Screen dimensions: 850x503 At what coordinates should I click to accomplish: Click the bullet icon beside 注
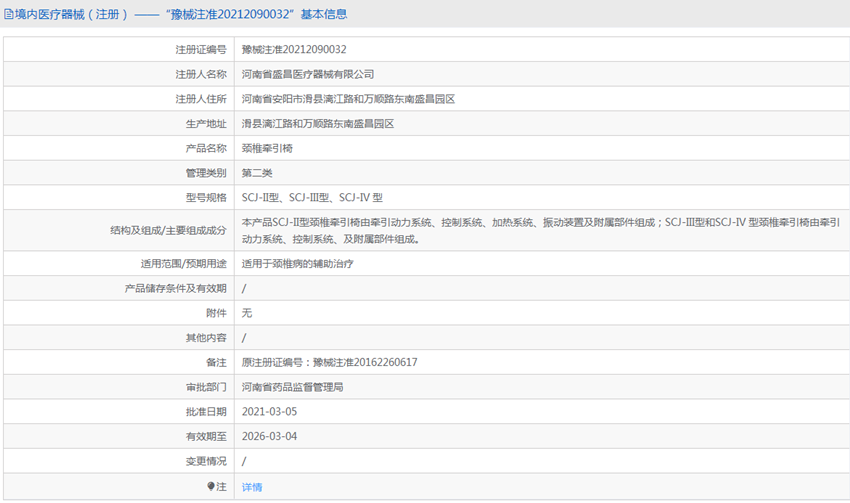[x=211, y=487]
